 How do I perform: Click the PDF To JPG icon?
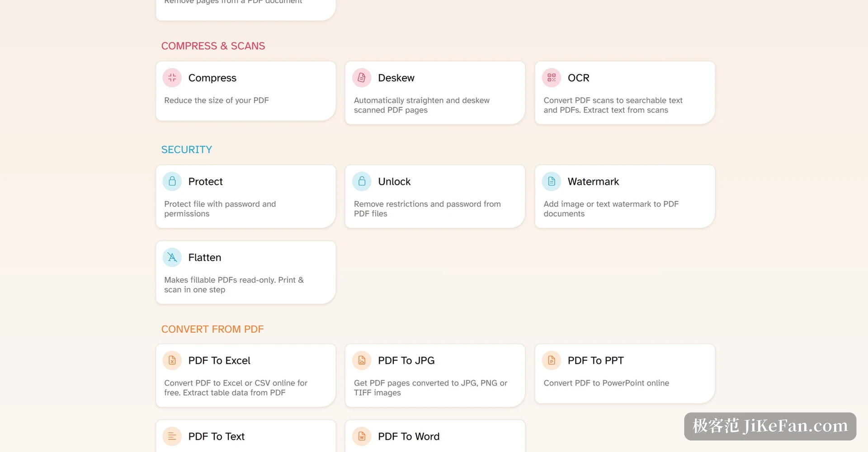point(362,360)
